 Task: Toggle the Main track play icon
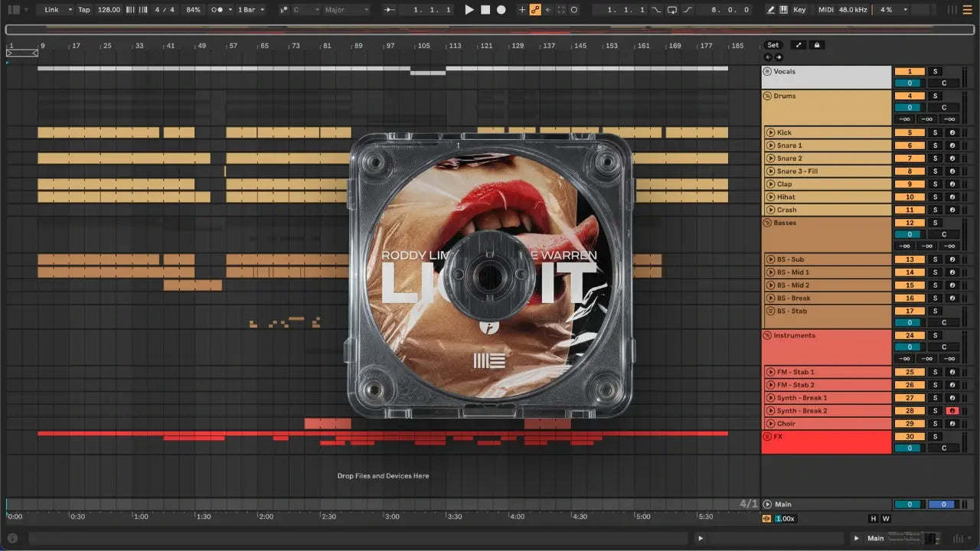point(767,505)
